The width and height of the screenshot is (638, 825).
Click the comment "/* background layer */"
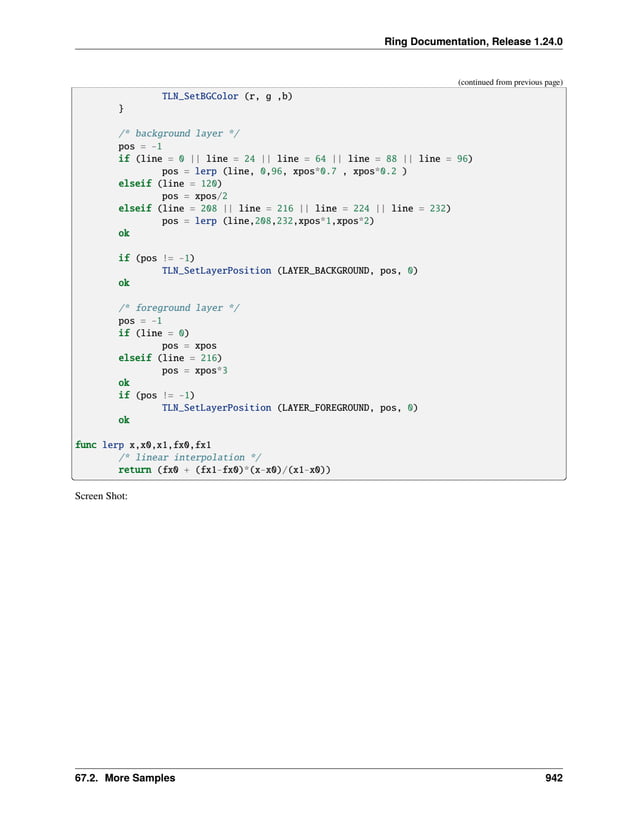tap(179, 134)
